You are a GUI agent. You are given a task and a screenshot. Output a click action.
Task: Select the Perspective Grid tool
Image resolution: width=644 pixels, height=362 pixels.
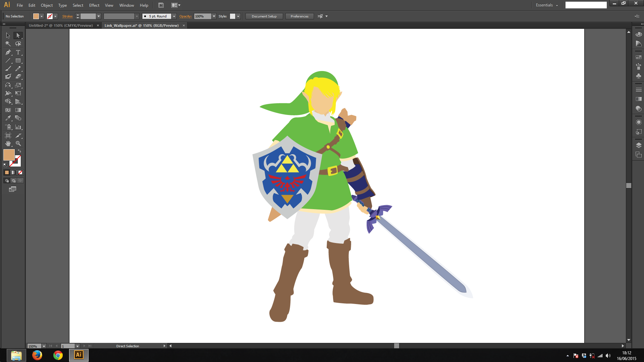(18, 101)
